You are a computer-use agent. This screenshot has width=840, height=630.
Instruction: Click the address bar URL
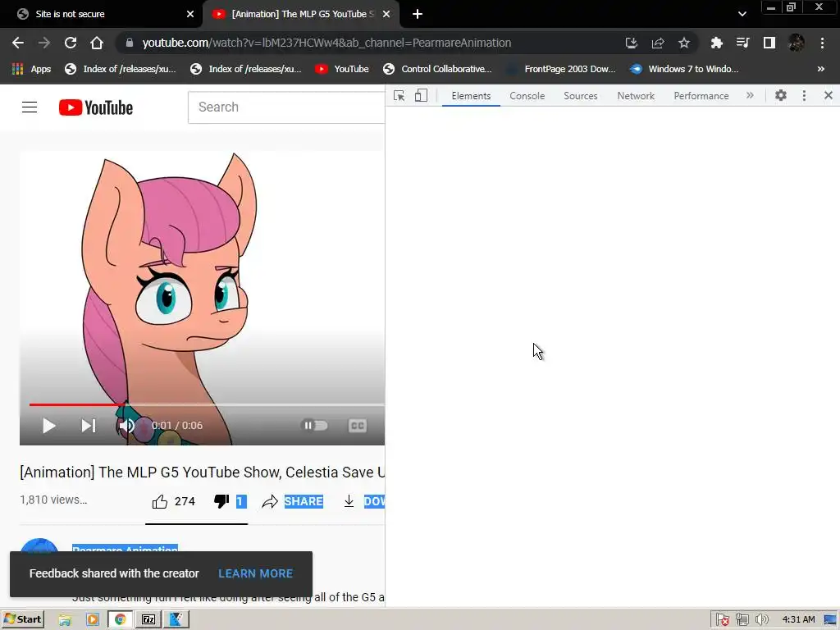[x=326, y=43]
